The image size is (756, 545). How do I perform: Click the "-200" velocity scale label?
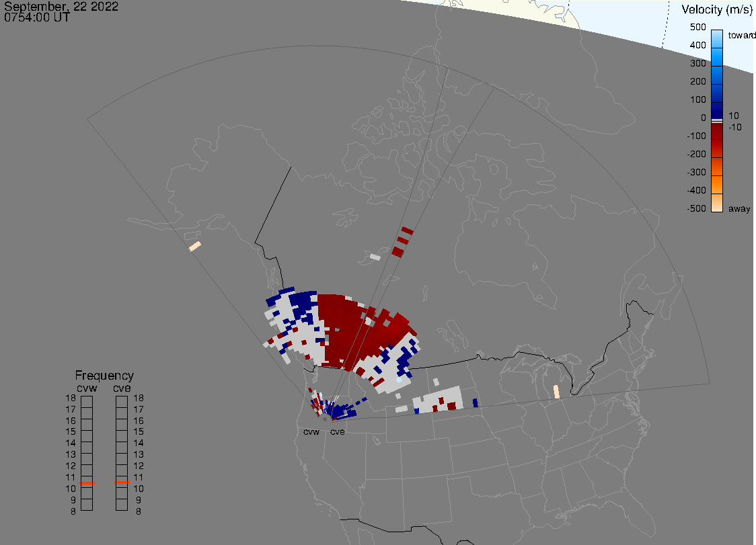point(696,154)
